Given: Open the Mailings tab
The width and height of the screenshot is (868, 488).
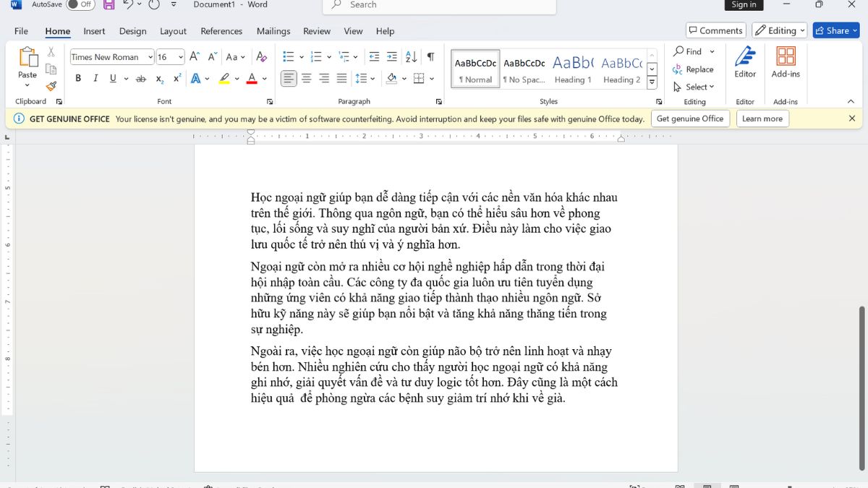Looking at the screenshot, I should 273,31.
